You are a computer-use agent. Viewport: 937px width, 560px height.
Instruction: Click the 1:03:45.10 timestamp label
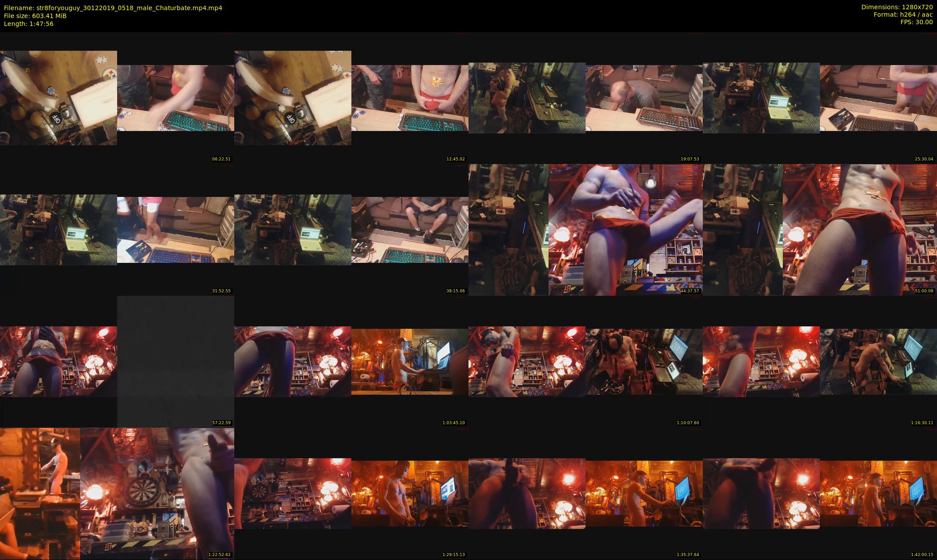(454, 423)
